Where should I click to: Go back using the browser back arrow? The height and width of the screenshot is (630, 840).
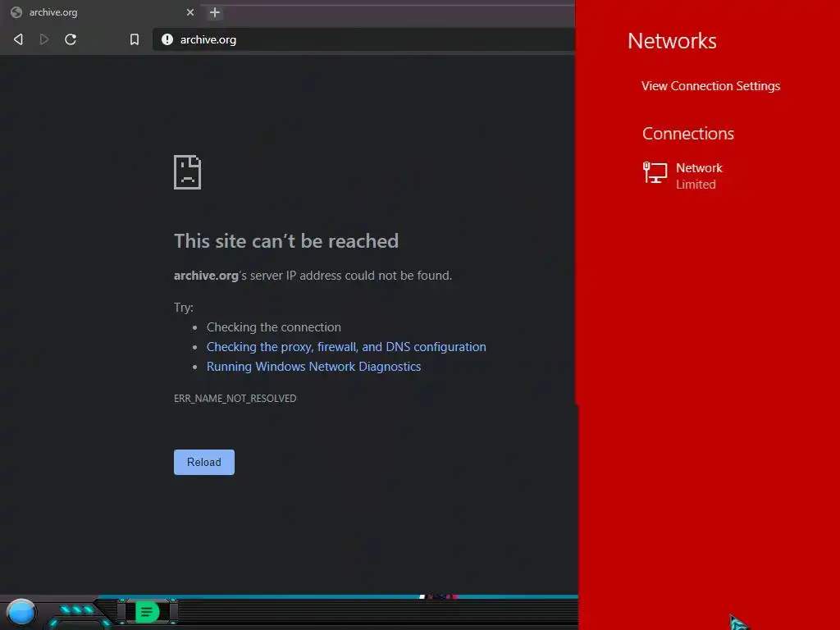(x=18, y=39)
